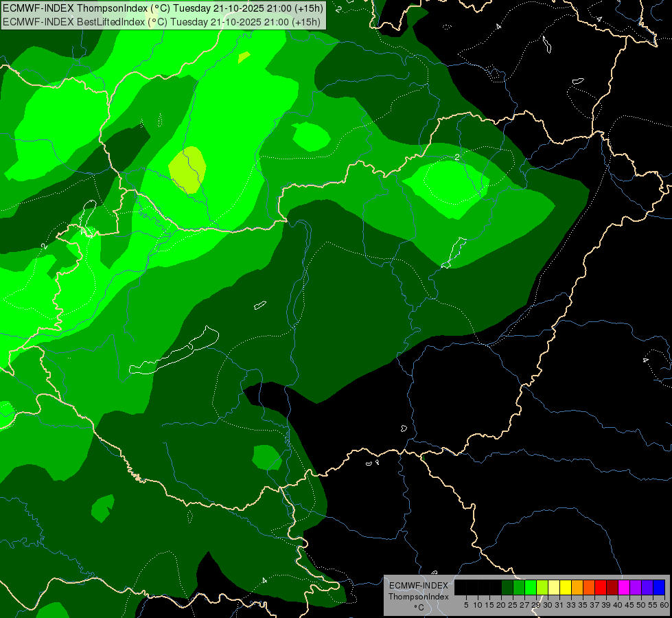Click the contour label 4 near bottom border
Image resolution: width=672 pixels, height=618 pixels.
click(x=264, y=580)
